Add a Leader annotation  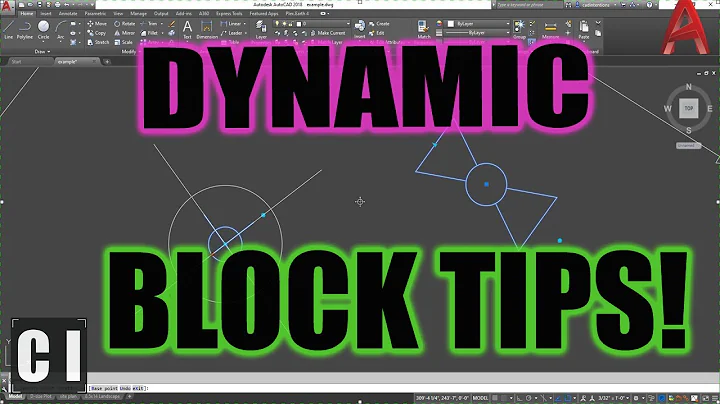pyautogui.click(x=231, y=33)
